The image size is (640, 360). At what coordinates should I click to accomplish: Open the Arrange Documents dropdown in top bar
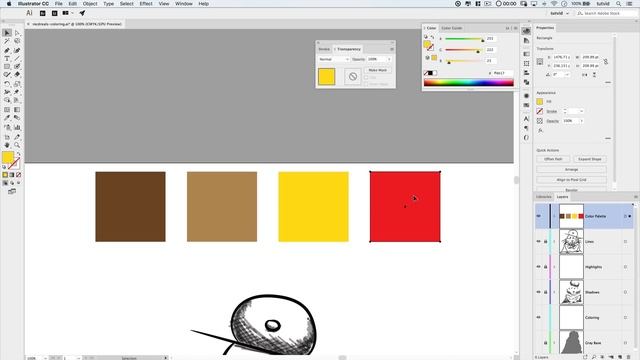67,13
